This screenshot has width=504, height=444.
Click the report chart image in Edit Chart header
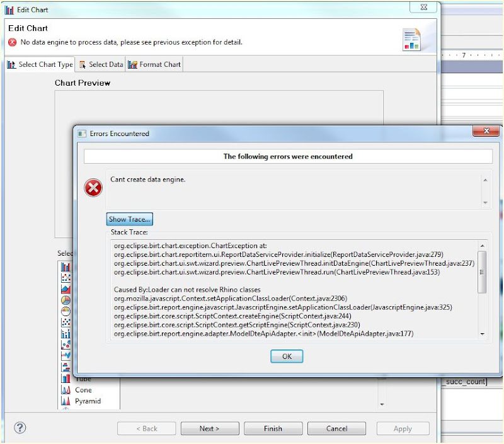411,40
